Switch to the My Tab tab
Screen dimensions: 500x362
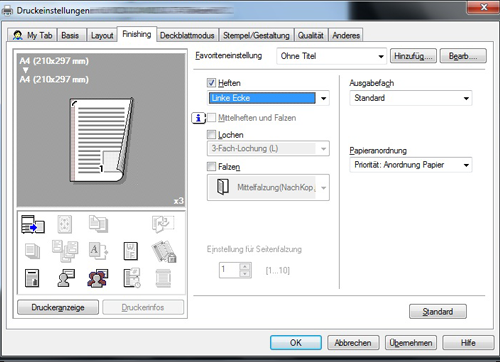point(32,35)
